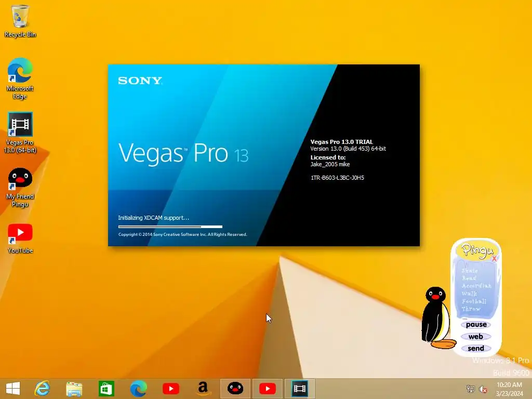Click the Jake_2005 mike licensee name

[330, 164]
